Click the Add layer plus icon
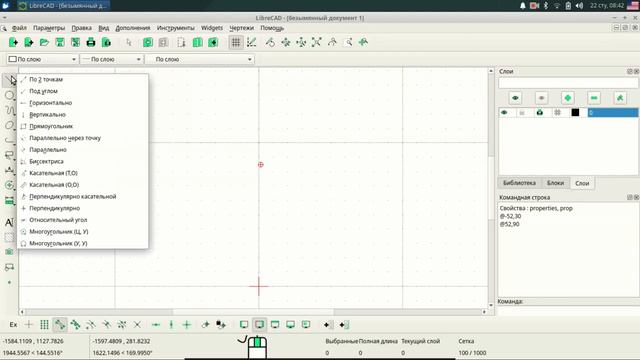 567,98
